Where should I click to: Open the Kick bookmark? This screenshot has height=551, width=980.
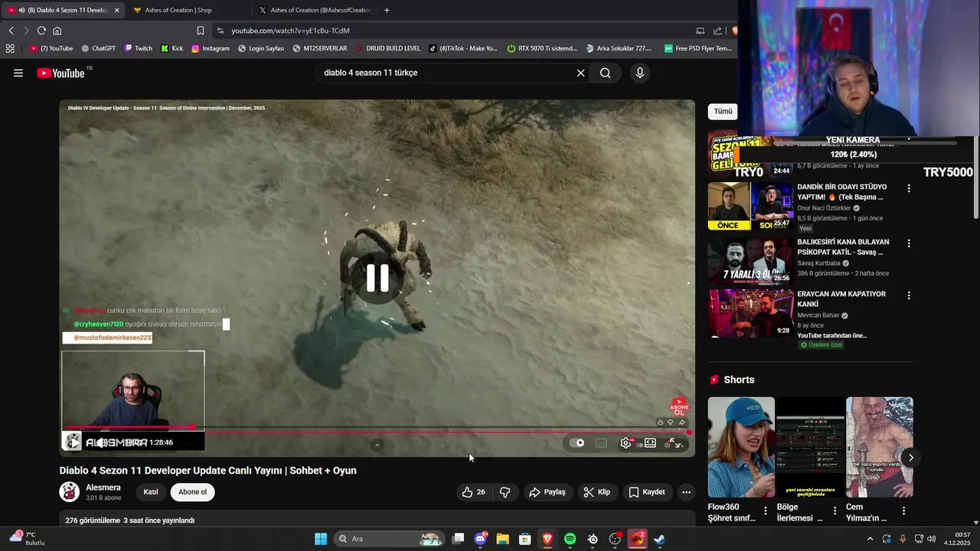tap(172, 48)
